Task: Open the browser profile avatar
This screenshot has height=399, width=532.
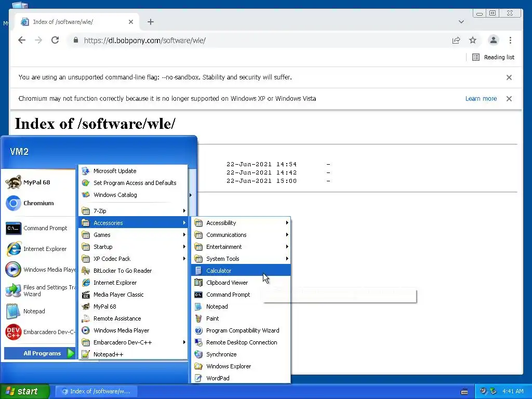Action: click(494, 40)
